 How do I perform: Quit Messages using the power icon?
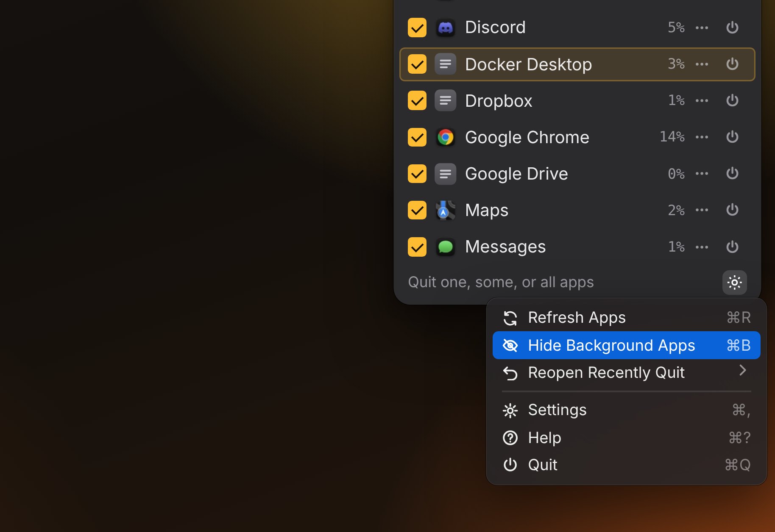coord(732,247)
